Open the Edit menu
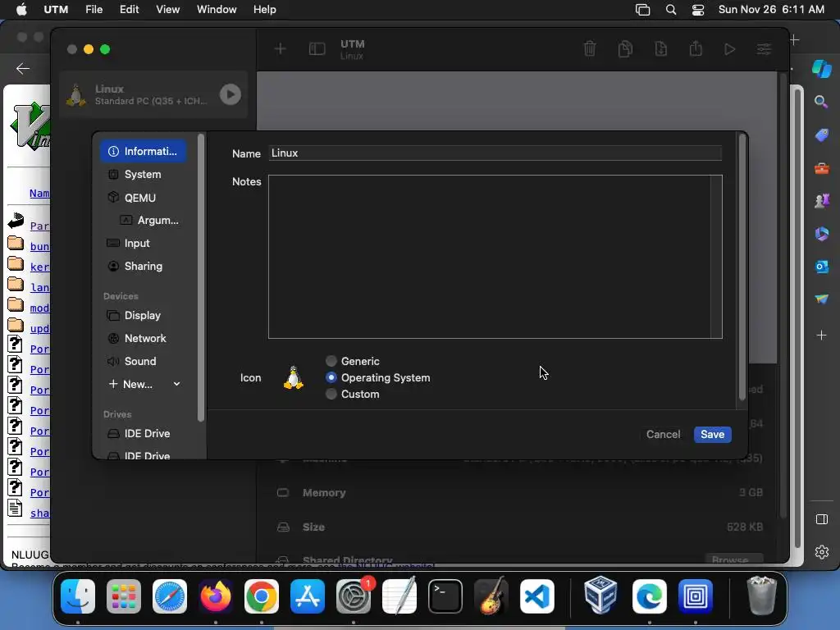This screenshot has height=630, width=840. click(129, 10)
